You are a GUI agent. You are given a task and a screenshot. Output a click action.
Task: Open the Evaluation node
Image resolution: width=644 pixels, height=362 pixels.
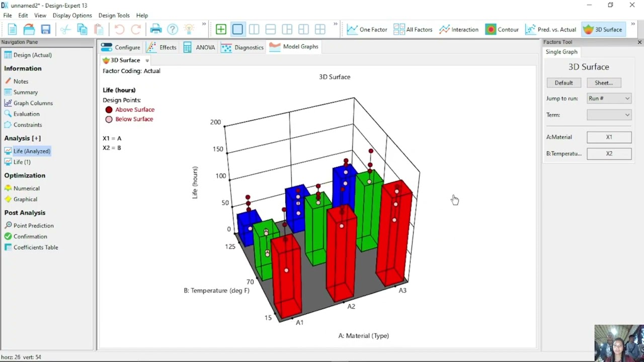pos(22,114)
